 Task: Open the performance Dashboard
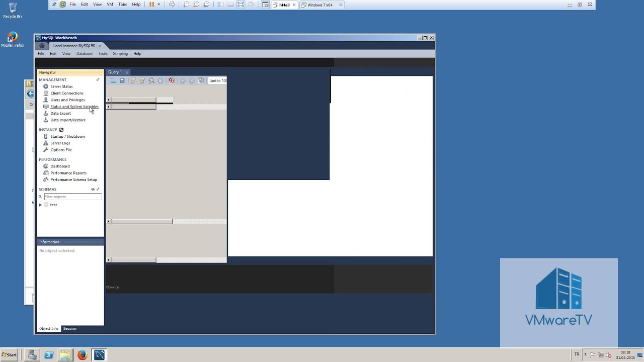60,166
